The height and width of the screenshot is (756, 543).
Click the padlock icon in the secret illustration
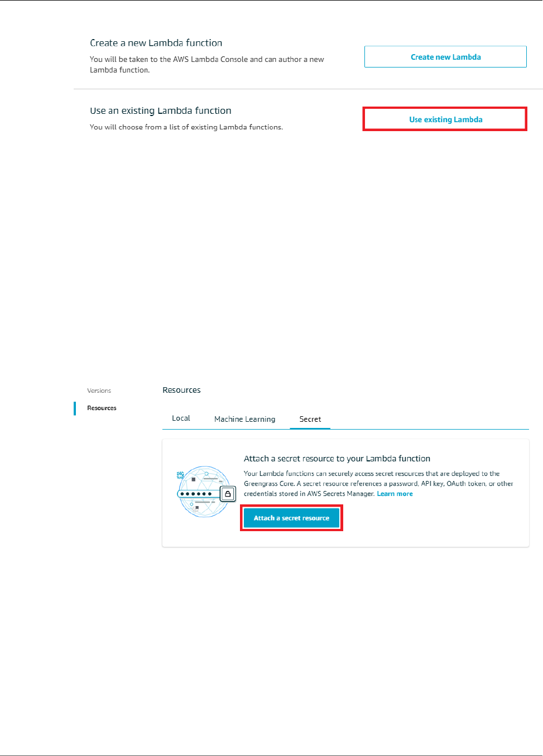[x=228, y=494]
